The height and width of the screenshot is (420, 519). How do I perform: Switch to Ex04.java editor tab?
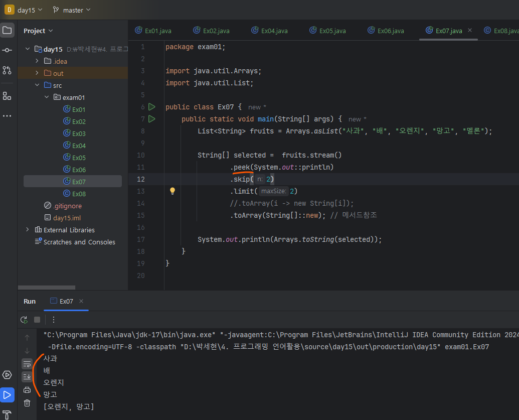[270, 31]
